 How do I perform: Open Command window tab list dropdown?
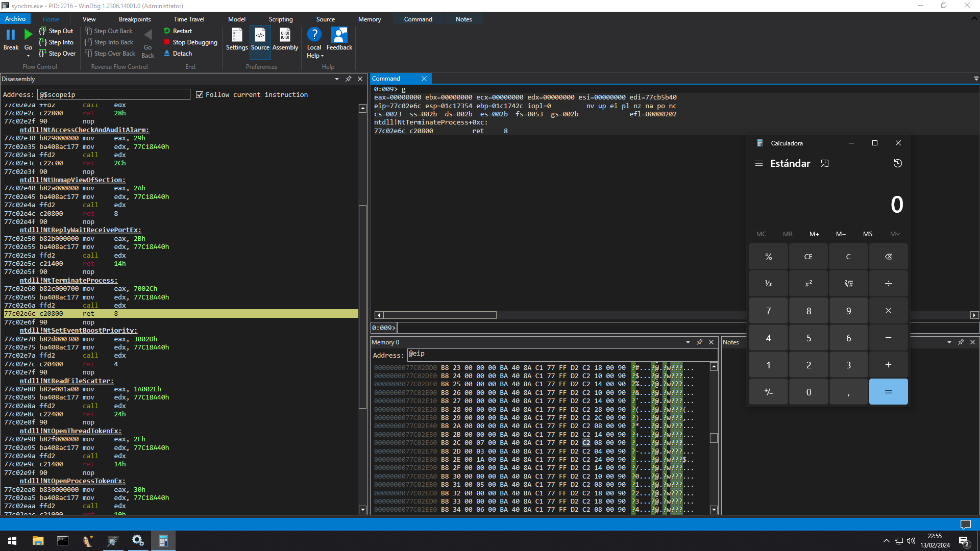coord(976,79)
